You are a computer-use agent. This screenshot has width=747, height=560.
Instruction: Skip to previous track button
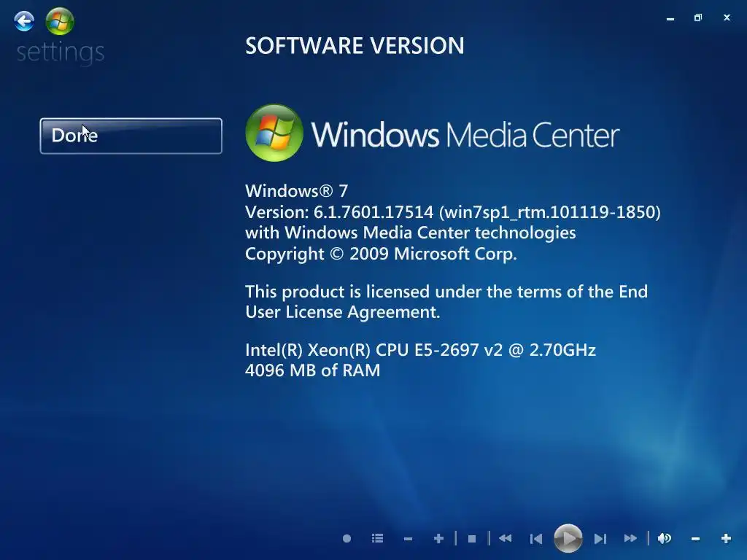(536, 539)
